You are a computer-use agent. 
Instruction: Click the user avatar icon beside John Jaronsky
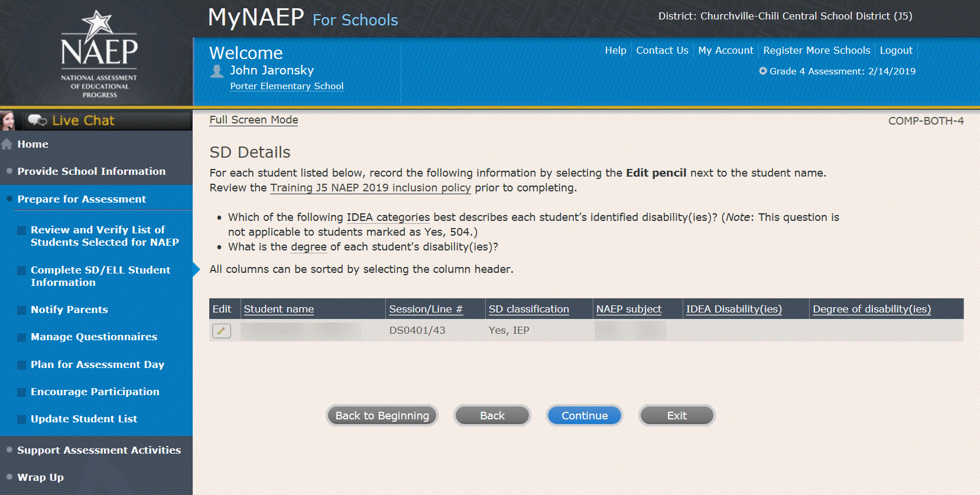tap(217, 71)
